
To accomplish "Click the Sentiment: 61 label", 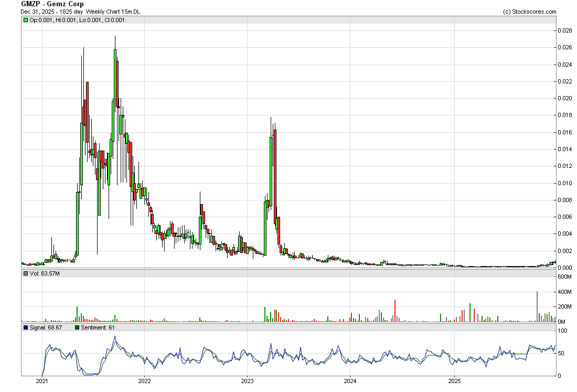I will click(x=98, y=327).
